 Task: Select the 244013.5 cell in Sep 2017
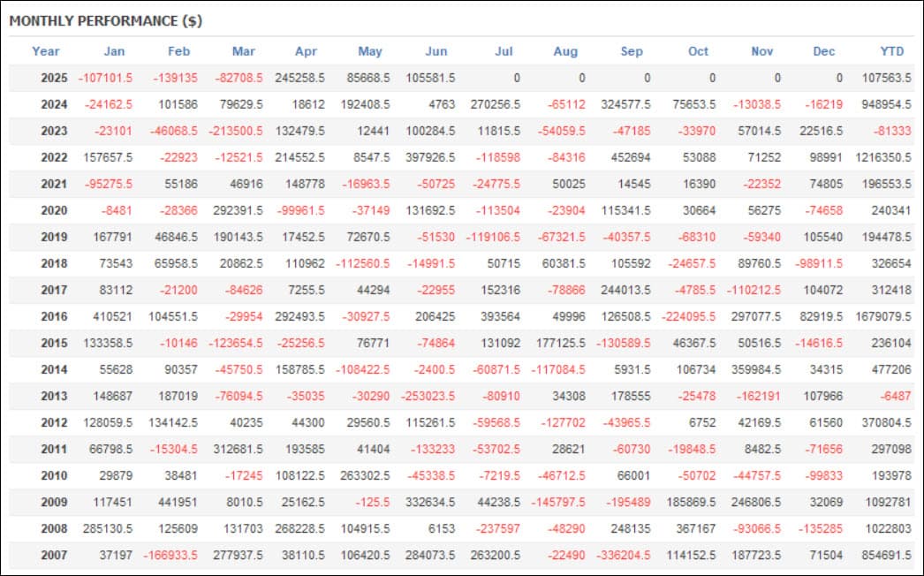625,290
